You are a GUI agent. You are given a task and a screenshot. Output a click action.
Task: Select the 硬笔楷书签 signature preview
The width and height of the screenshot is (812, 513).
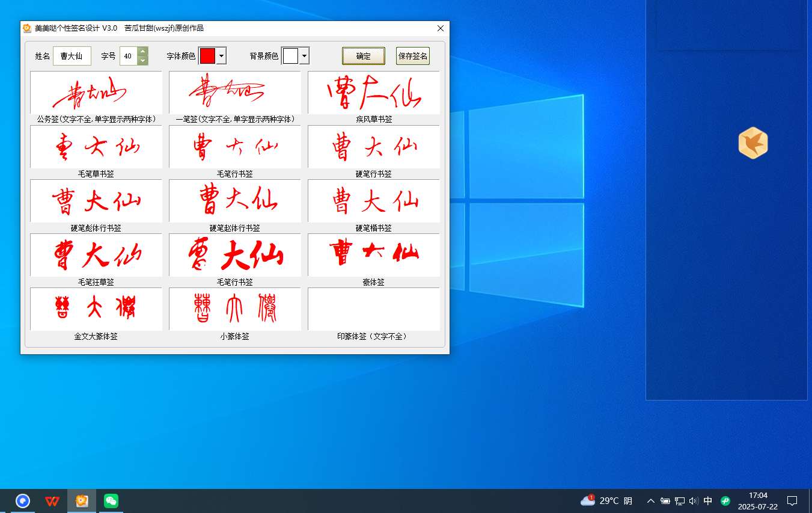click(x=374, y=201)
